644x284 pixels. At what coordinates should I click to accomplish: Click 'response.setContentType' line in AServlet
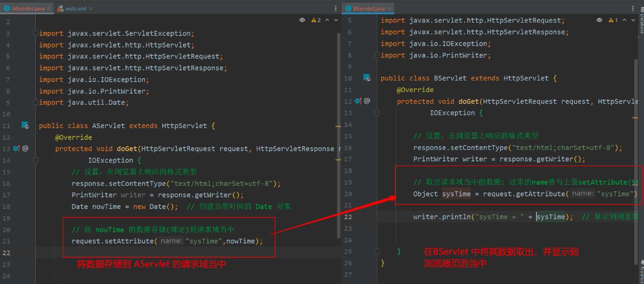[x=176, y=183]
